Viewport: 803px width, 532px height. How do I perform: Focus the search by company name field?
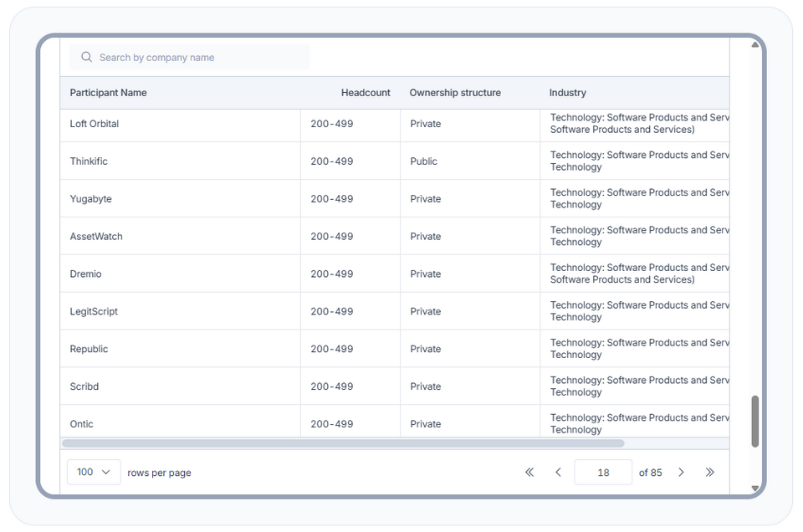point(199,58)
